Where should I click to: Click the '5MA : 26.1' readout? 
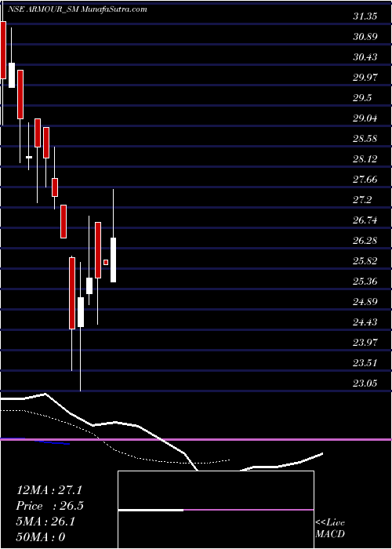[x=45, y=521]
